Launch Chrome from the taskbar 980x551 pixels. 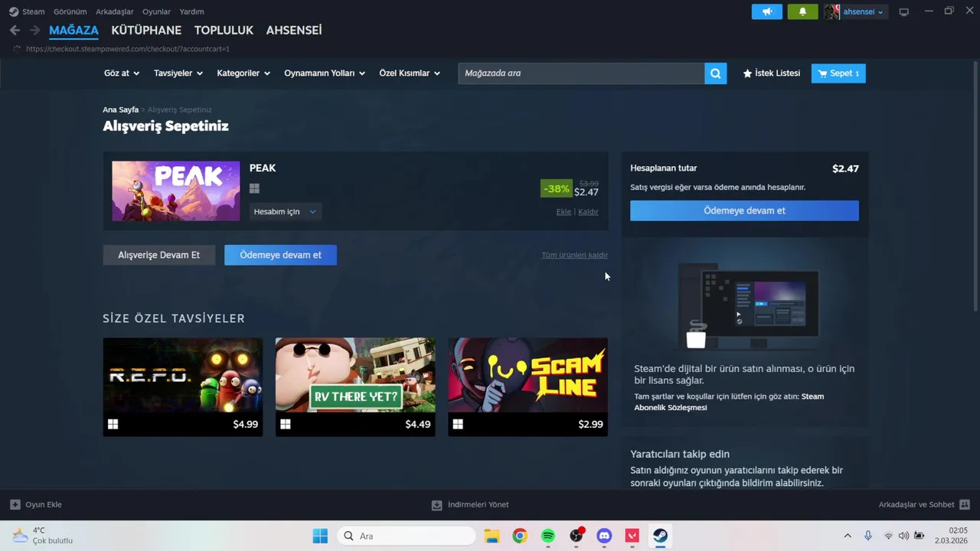(x=520, y=536)
